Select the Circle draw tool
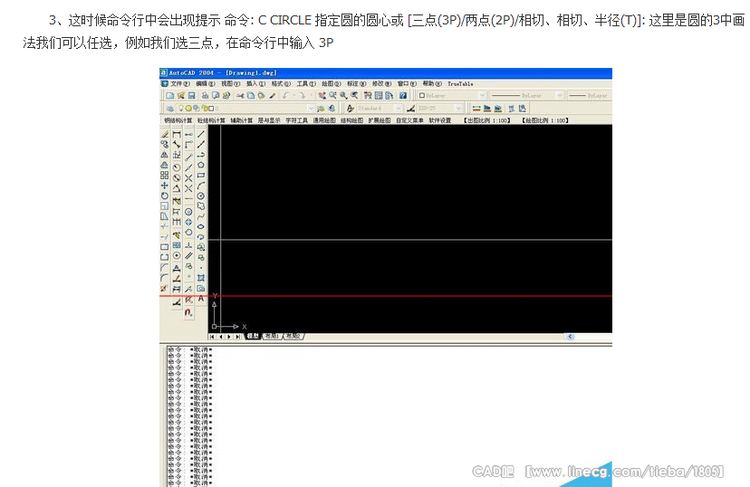Viewport: 750px width, 487px height. click(x=200, y=196)
